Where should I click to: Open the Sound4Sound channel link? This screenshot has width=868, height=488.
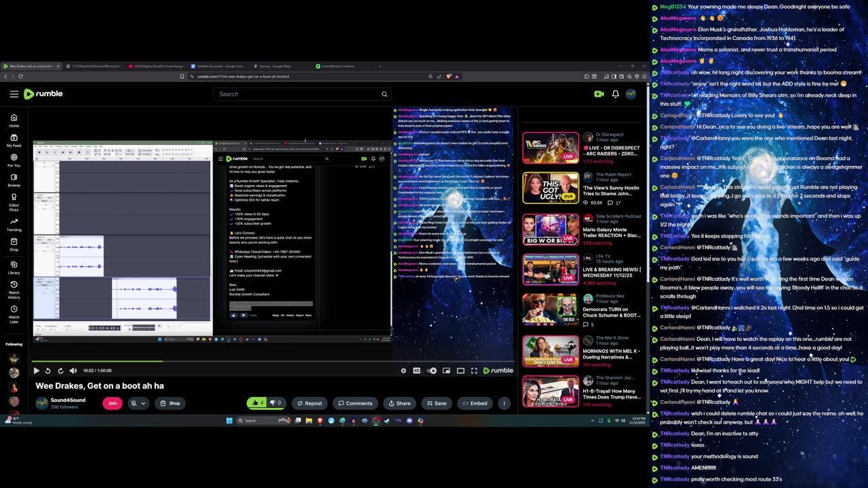(x=68, y=400)
